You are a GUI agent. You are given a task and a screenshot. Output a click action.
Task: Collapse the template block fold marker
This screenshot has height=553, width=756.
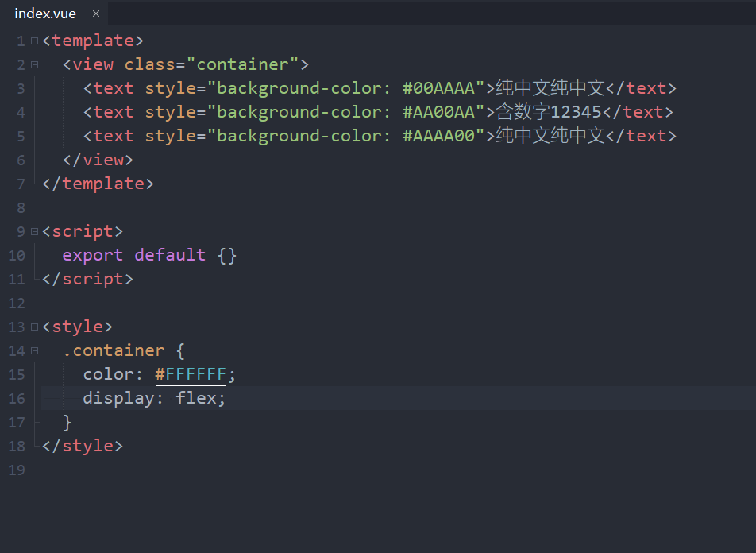[x=35, y=41]
